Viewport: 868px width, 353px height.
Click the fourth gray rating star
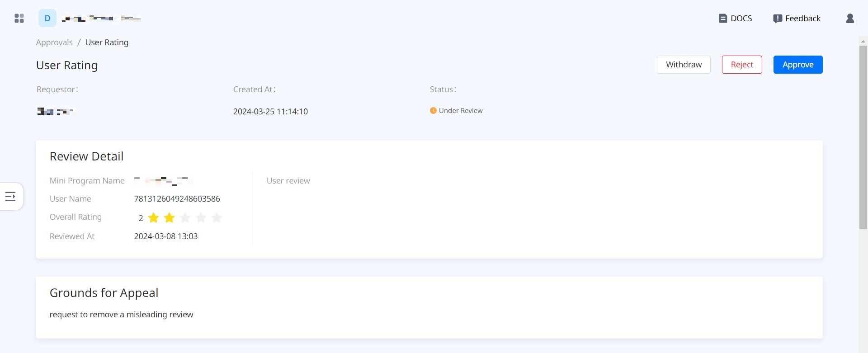[x=201, y=218]
